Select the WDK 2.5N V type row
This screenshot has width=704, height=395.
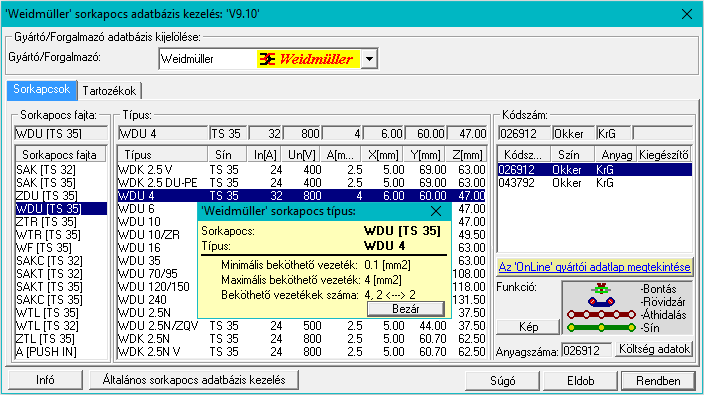tap(302, 352)
